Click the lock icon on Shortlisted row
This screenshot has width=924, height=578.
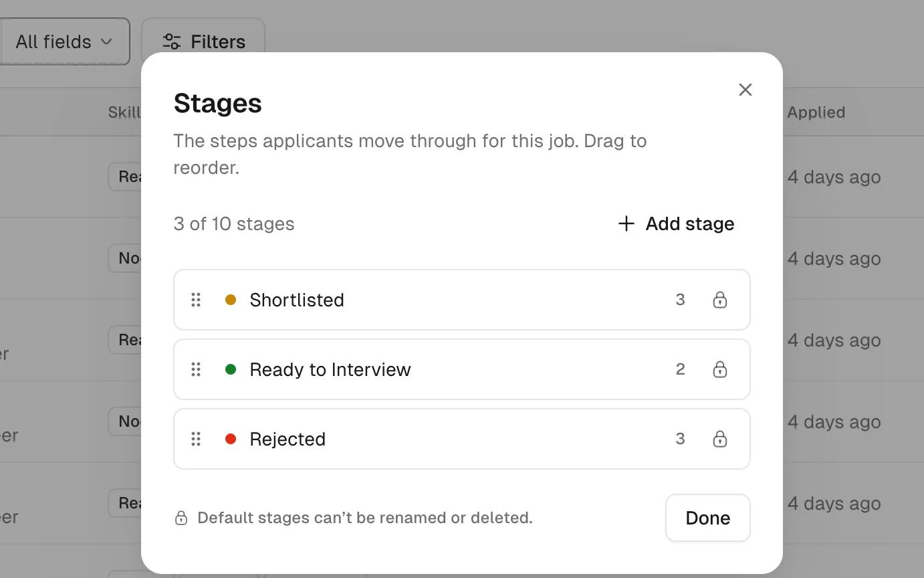tap(719, 300)
